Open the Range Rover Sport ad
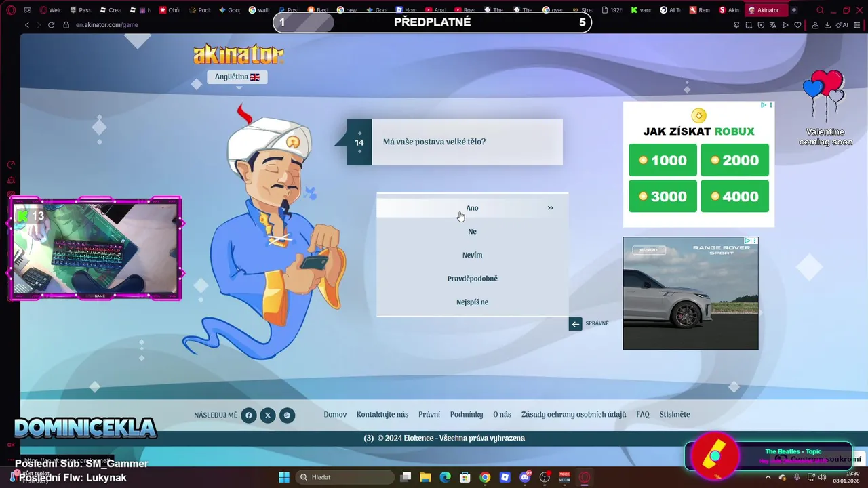The image size is (868, 488). pos(690,293)
